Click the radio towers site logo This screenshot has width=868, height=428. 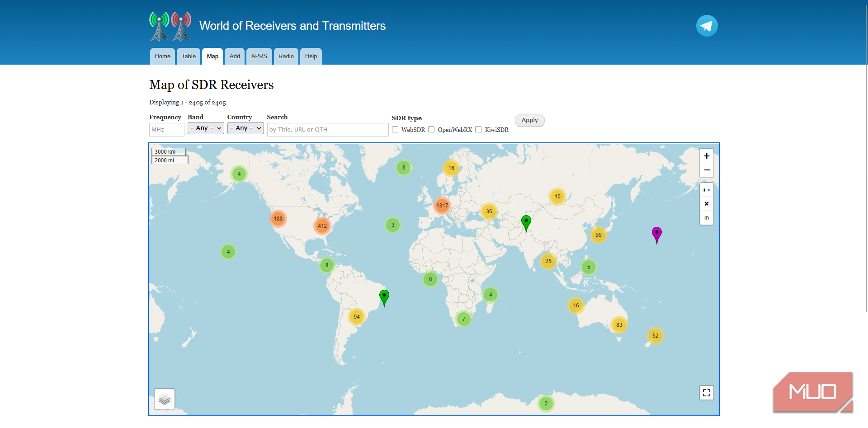pyautogui.click(x=170, y=26)
